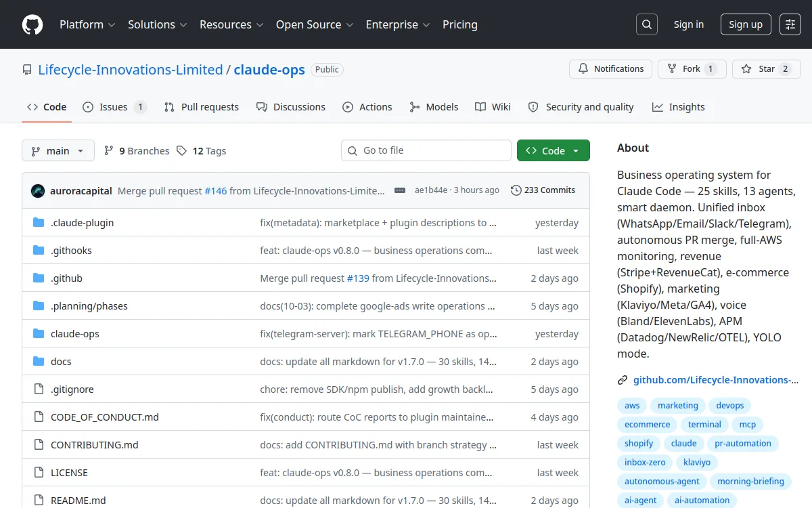Open the GitHub homepage logo
This screenshot has width=812, height=508.
pyautogui.click(x=32, y=24)
